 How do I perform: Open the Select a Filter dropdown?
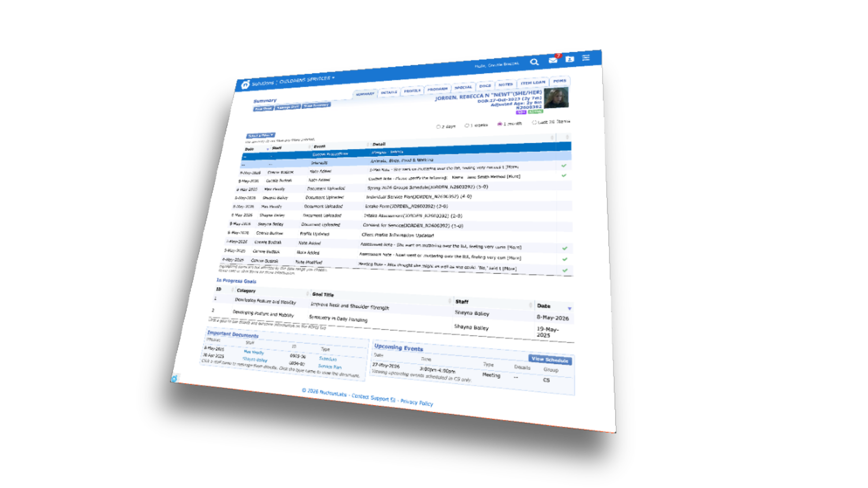pos(260,135)
